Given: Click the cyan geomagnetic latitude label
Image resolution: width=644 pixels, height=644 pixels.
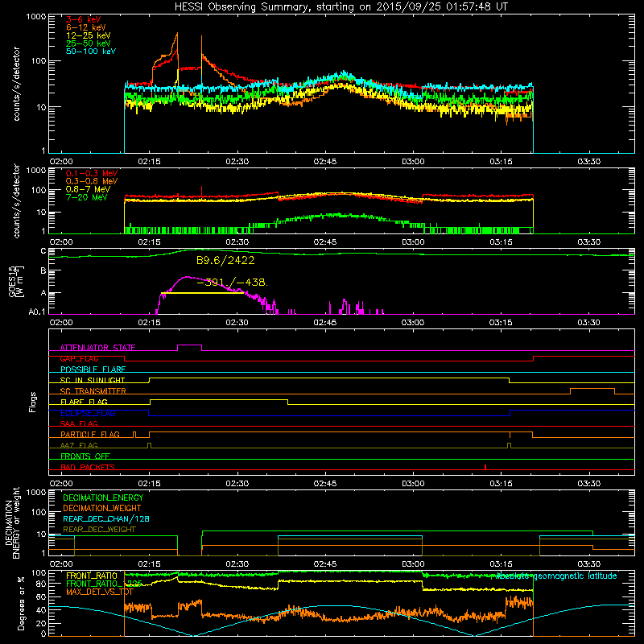Looking at the screenshot, I should 556,576.
